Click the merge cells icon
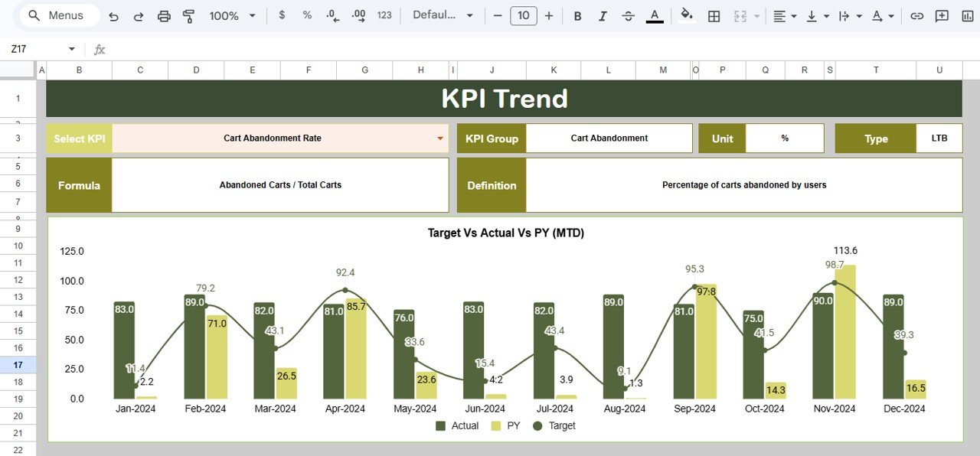Image resolution: width=980 pixels, height=456 pixels. tap(740, 15)
